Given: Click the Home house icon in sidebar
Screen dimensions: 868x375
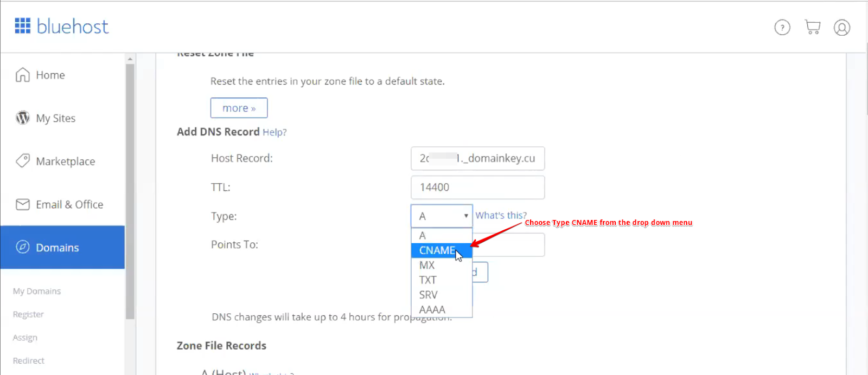Looking at the screenshot, I should (22, 75).
